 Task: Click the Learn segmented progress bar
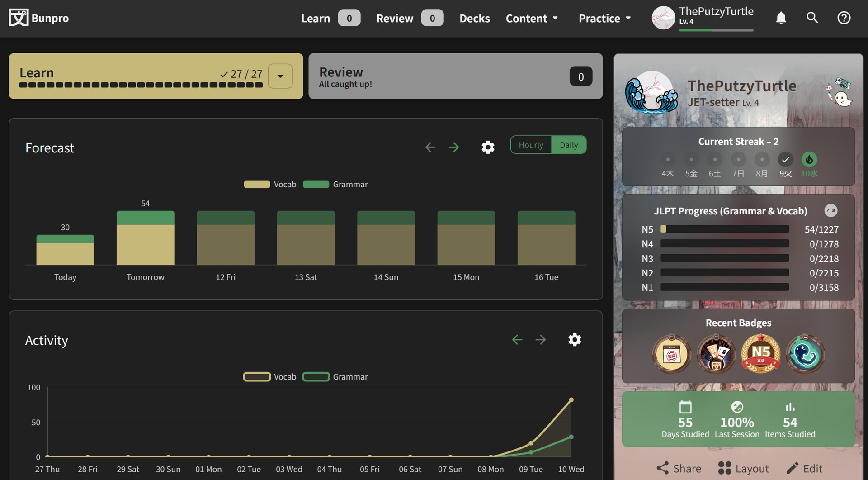pyautogui.click(x=141, y=85)
